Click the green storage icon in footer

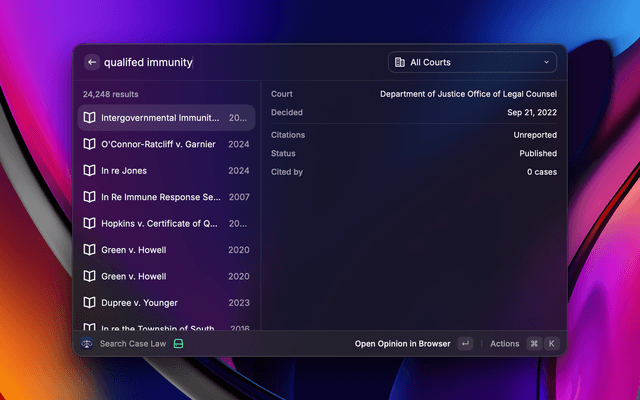coord(178,344)
